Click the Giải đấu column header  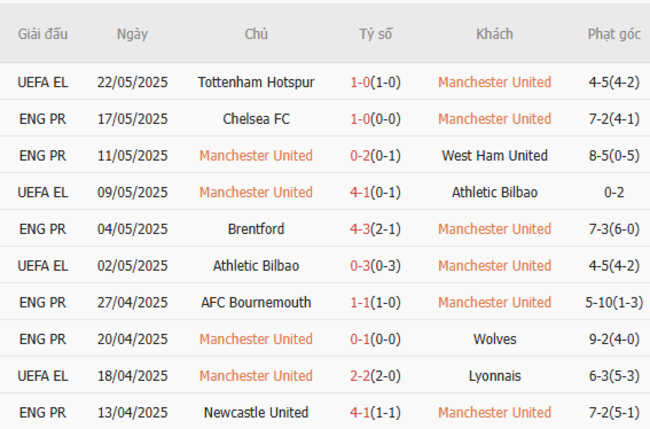(43, 34)
